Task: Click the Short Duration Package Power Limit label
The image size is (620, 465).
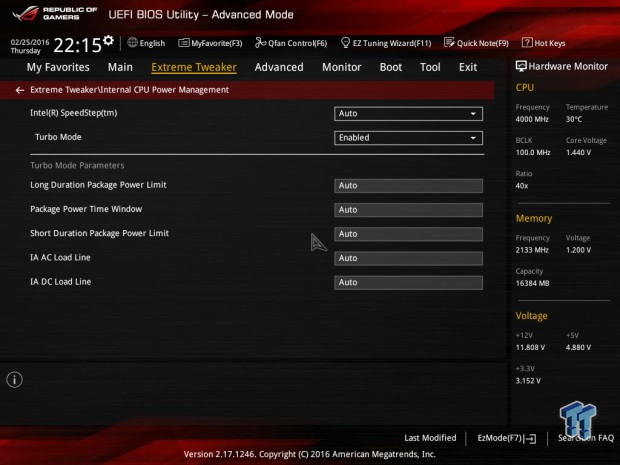Action: point(99,233)
